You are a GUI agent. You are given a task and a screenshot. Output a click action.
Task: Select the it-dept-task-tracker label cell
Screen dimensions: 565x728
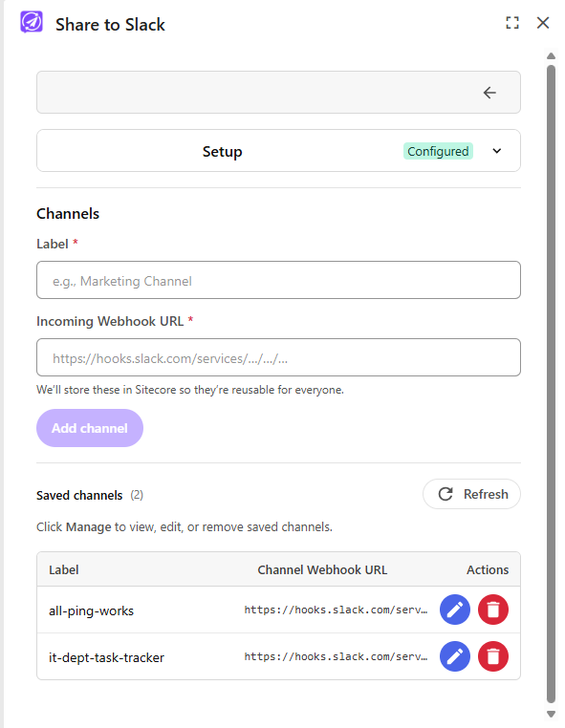coord(106,657)
